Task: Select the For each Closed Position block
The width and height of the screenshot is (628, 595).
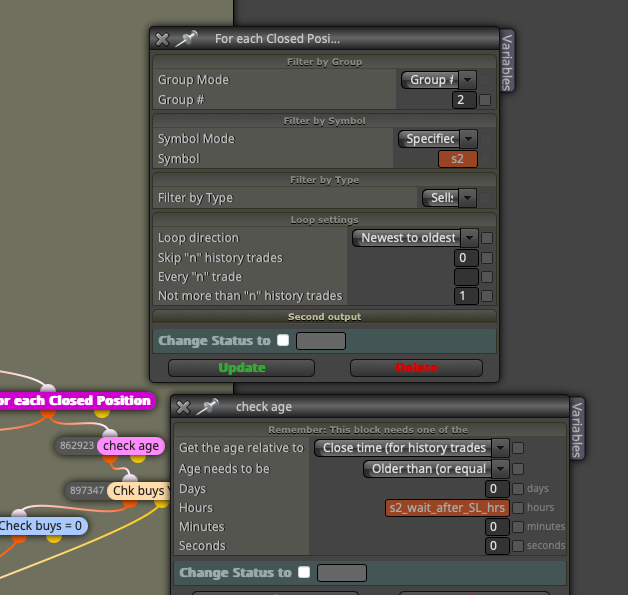Action: [x=76, y=401]
